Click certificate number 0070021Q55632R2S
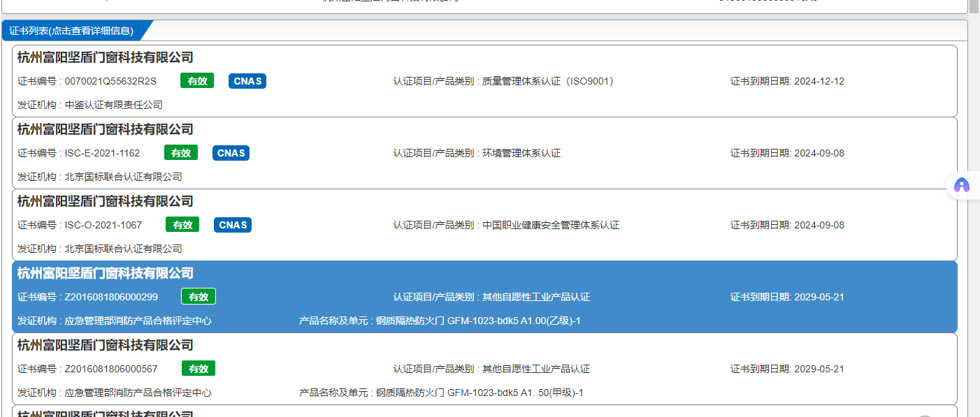 click(110, 81)
